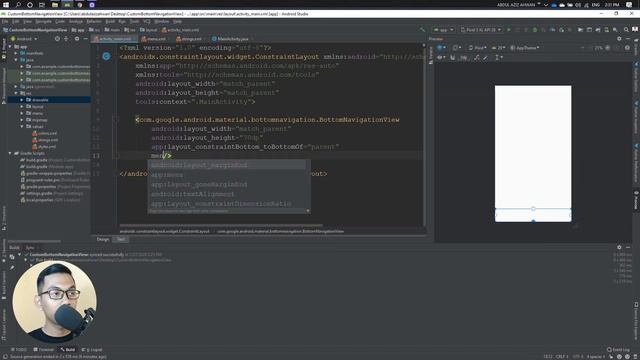This screenshot has width=640, height=360.
Task: Open File Explorer from taskbar
Action: (x=55, y=5)
